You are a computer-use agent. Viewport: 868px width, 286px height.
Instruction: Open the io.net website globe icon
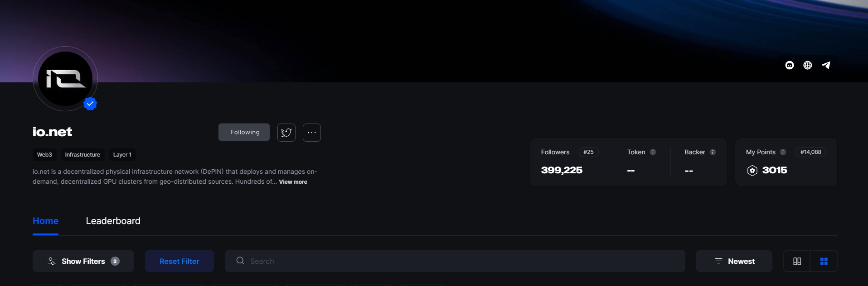click(808, 65)
